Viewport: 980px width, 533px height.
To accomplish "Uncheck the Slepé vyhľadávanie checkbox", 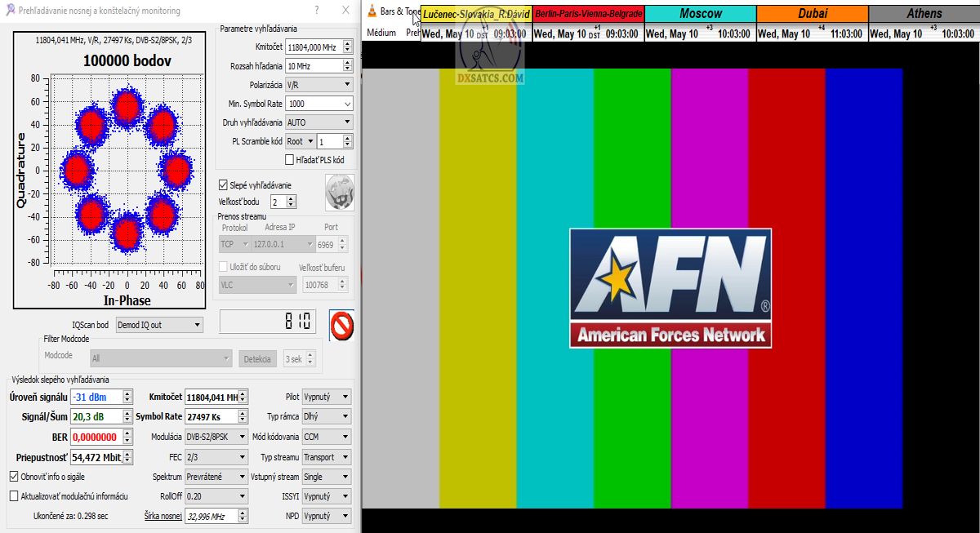I will (223, 185).
